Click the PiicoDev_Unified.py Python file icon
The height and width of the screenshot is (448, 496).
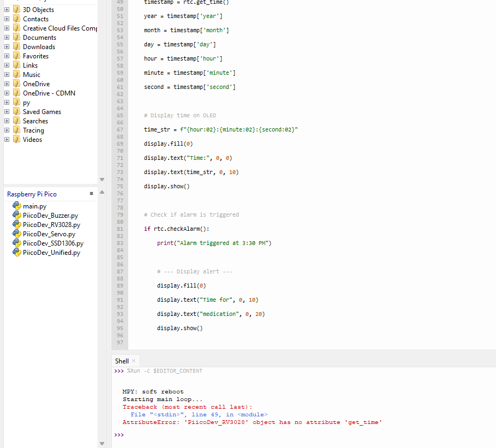pos(17,252)
